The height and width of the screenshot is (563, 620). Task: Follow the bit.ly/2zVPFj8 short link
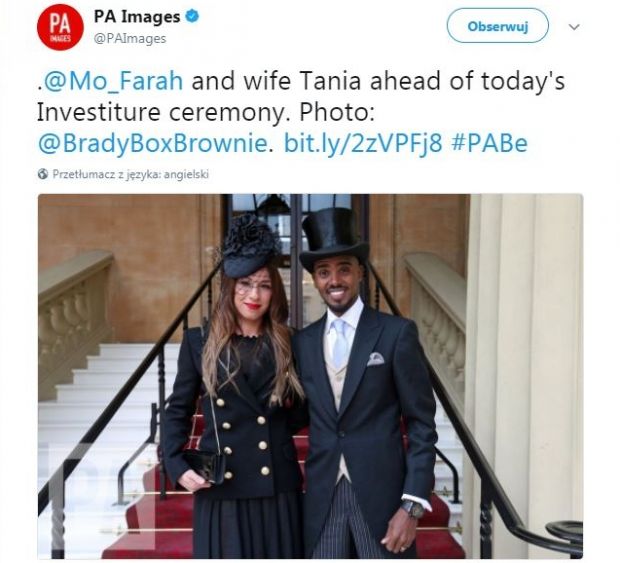click(363, 143)
